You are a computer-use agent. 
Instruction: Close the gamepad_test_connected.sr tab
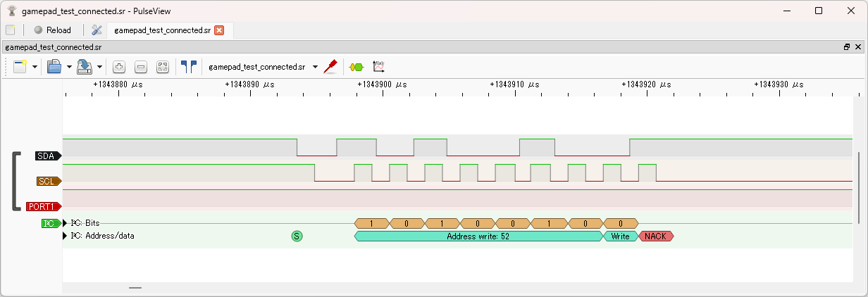point(219,30)
